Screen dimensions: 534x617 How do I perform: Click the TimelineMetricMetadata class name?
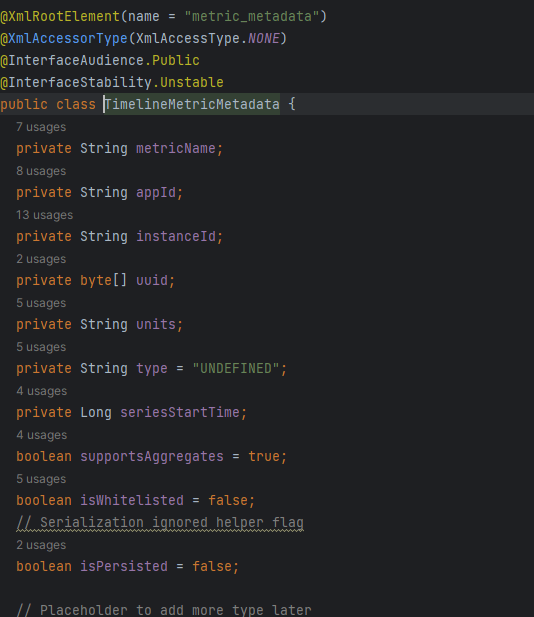point(192,104)
